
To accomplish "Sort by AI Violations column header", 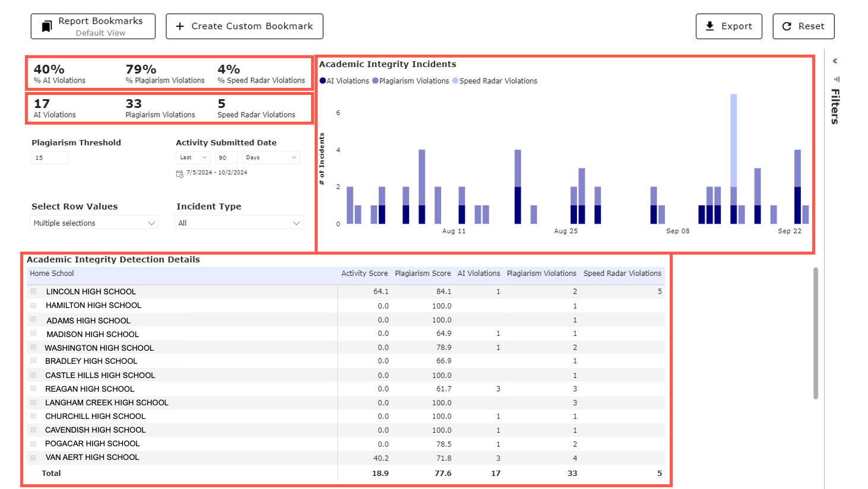I will tap(479, 274).
